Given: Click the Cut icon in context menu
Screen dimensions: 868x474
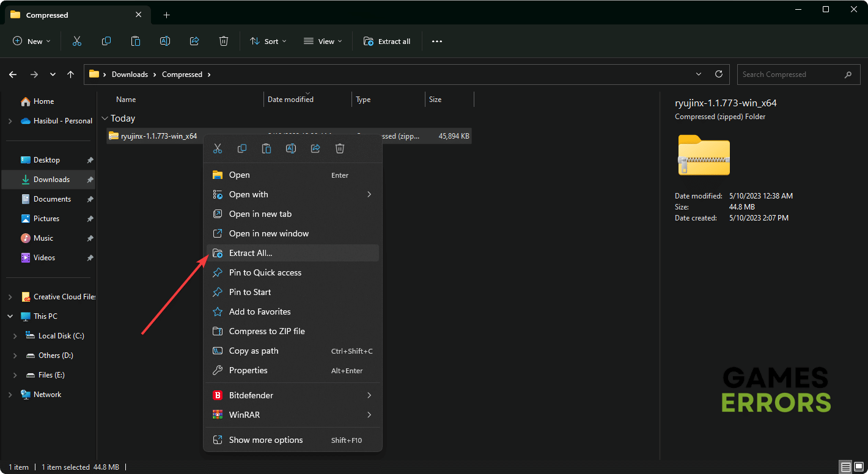Looking at the screenshot, I should (218, 148).
